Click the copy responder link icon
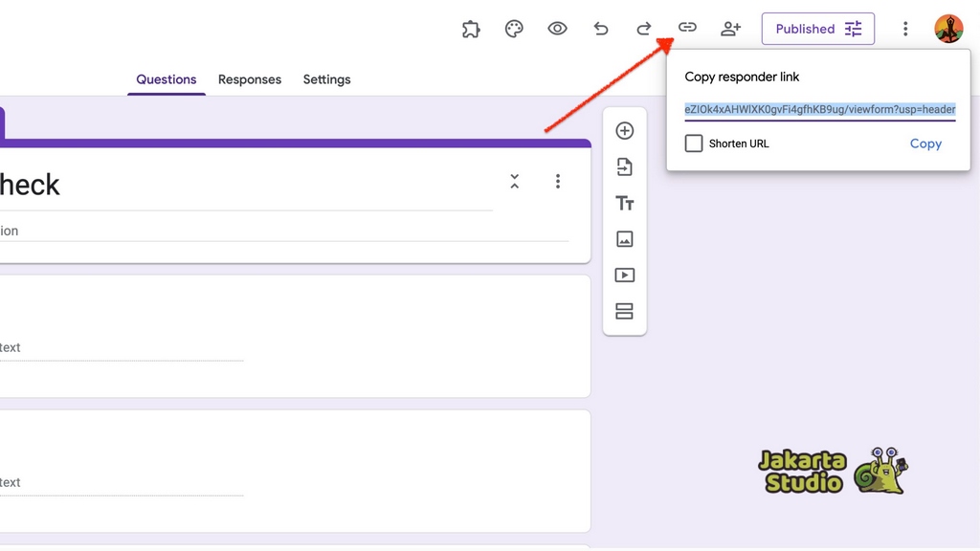 tap(687, 28)
